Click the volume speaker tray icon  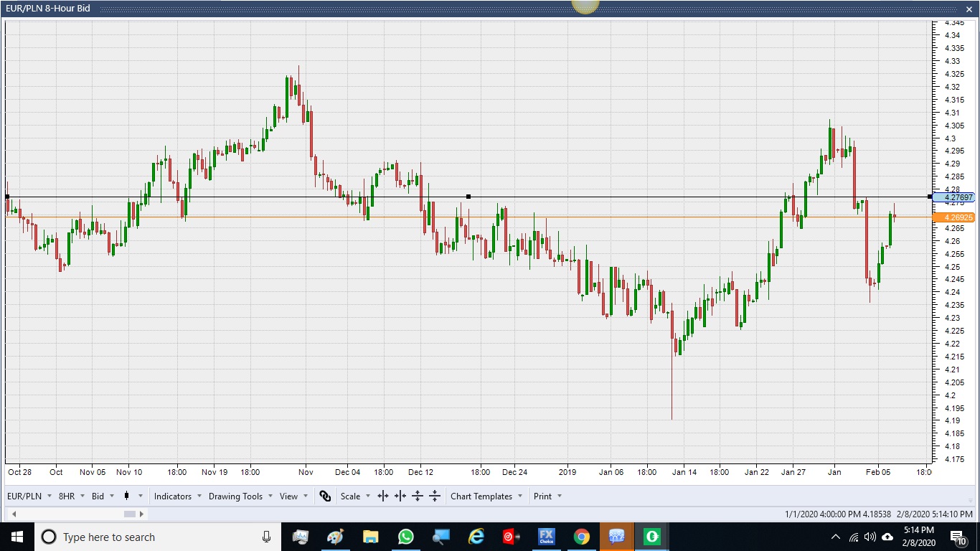(x=870, y=537)
